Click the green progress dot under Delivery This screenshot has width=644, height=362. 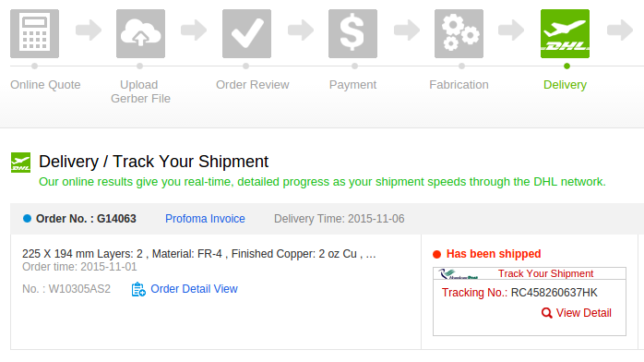point(566,66)
